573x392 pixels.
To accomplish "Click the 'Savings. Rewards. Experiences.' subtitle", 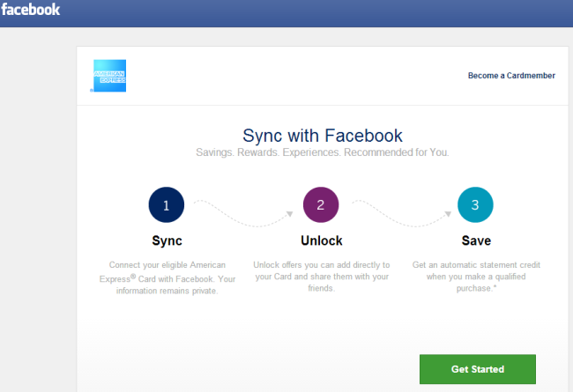I will pos(323,152).
